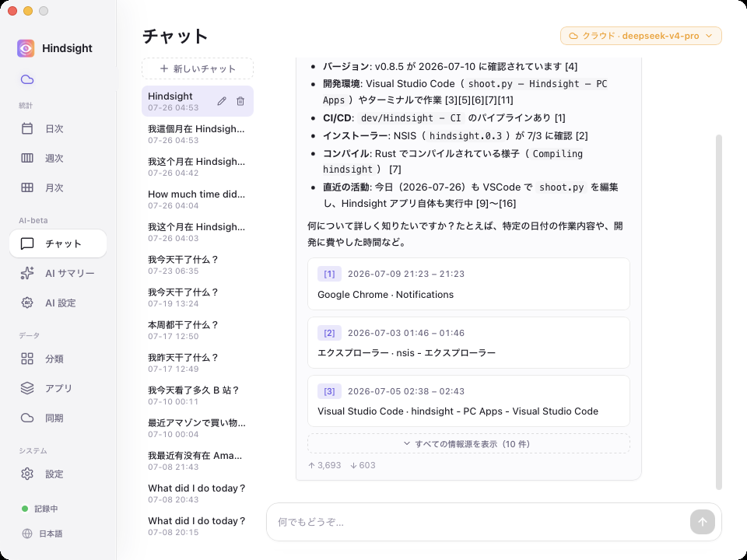Screen dimensions: 747x560
Task: Open the 我今天干了什么？ chat from 07-23
Action: click(197, 264)
